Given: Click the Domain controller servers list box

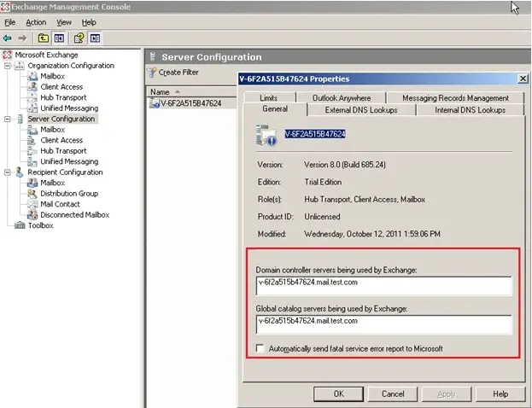Looking at the screenshot, I should tap(383, 286).
